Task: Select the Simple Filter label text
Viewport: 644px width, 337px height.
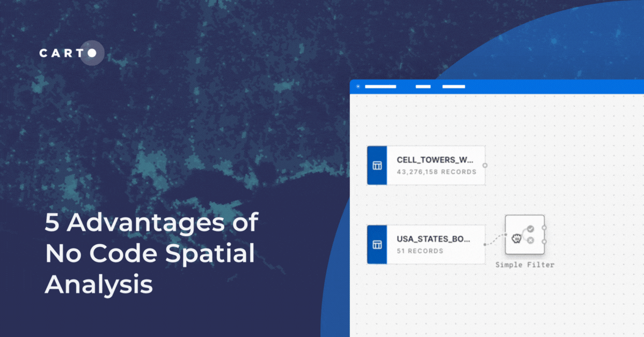Action: pyautogui.click(x=524, y=265)
